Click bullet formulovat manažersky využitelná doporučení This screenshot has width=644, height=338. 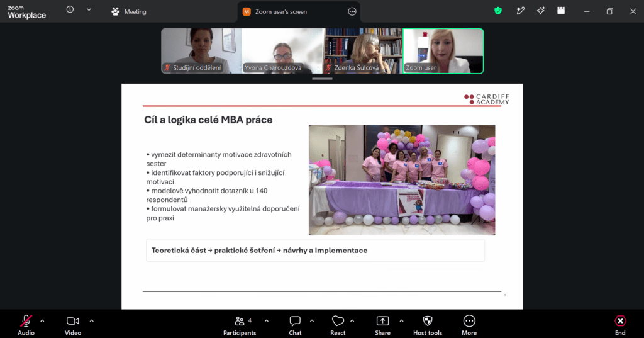[x=223, y=213]
